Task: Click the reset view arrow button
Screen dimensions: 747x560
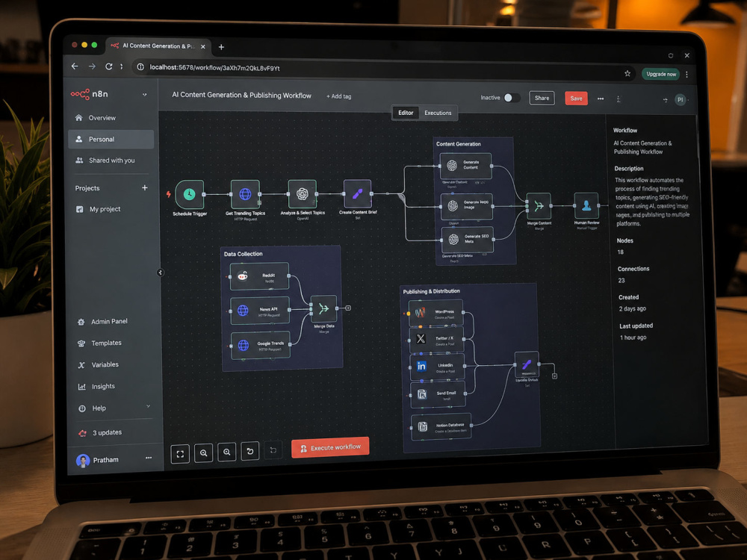Action: point(249,451)
